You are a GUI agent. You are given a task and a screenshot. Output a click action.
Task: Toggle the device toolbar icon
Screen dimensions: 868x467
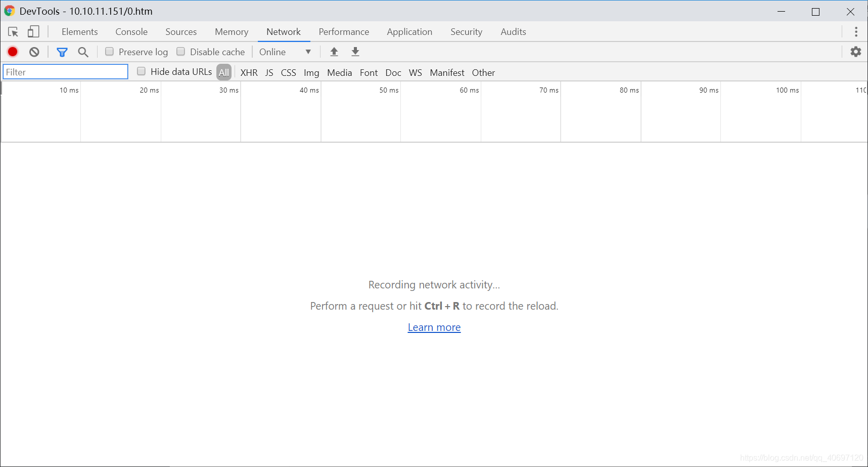(x=33, y=32)
